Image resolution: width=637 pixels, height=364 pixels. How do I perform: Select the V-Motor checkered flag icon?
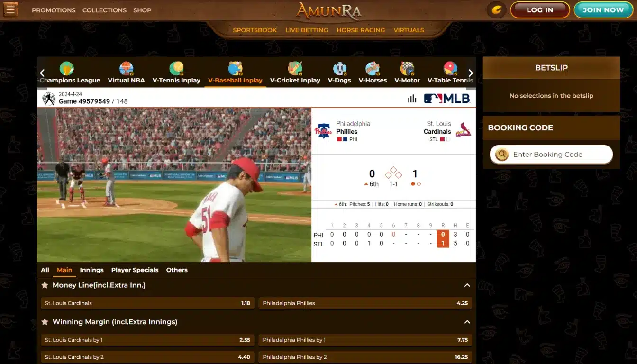pyautogui.click(x=407, y=69)
